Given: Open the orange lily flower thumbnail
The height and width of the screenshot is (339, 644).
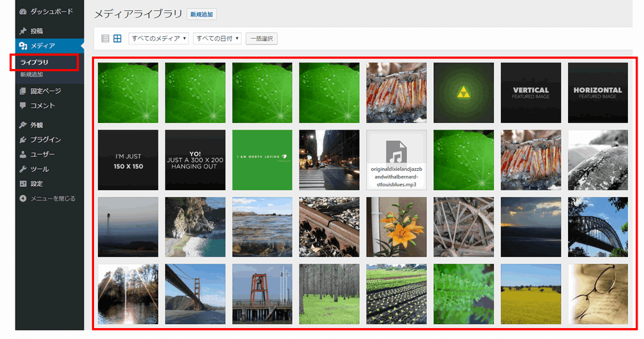Looking at the screenshot, I should coord(397,227).
